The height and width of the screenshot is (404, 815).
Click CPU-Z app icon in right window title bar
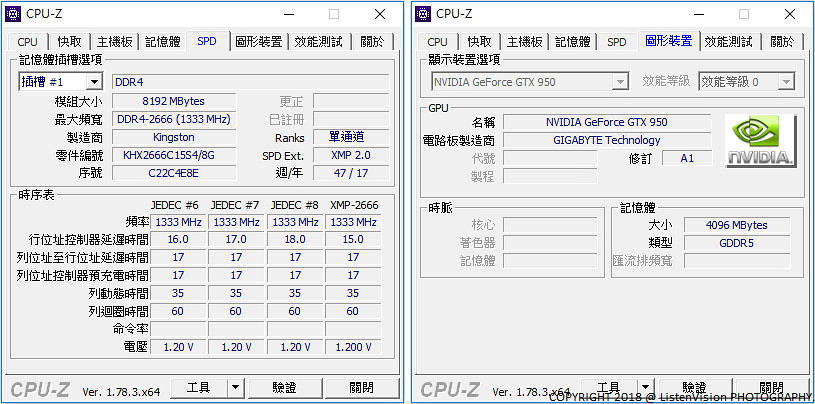click(423, 14)
